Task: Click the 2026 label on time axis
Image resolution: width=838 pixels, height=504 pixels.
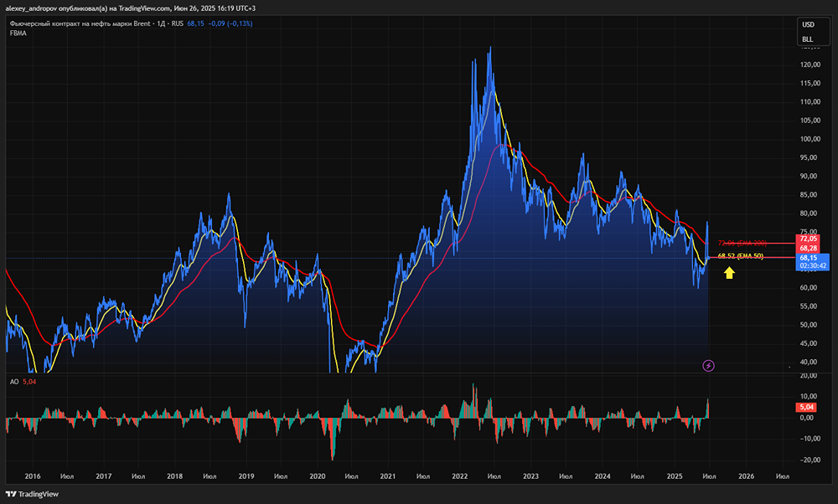Action: (x=746, y=476)
